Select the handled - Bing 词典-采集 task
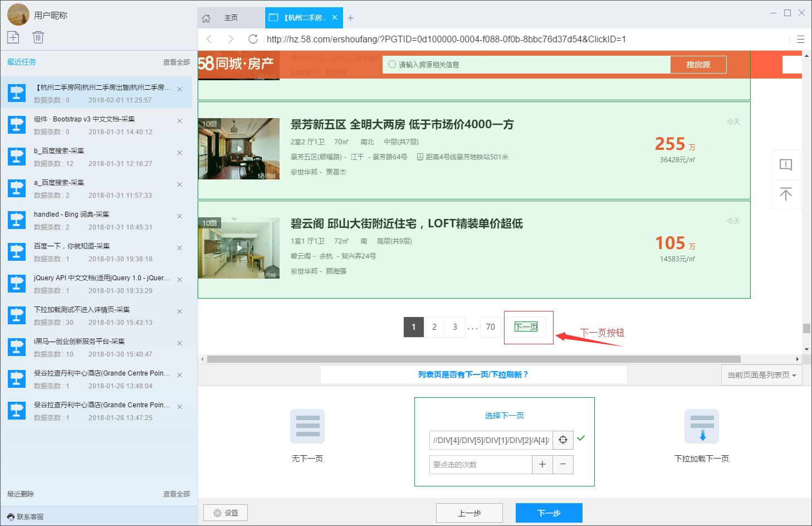Viewport: 812px width, 526px height. coord(96,220)
